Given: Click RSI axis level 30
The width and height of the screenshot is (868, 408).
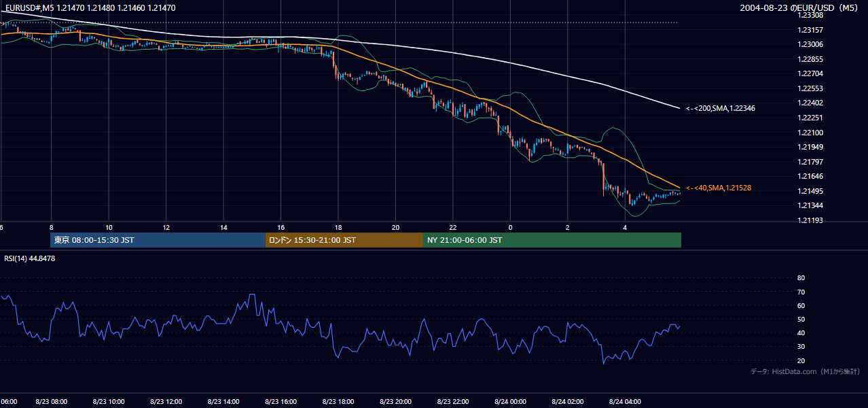Looking at the screenshot, I should pos(801,346).
